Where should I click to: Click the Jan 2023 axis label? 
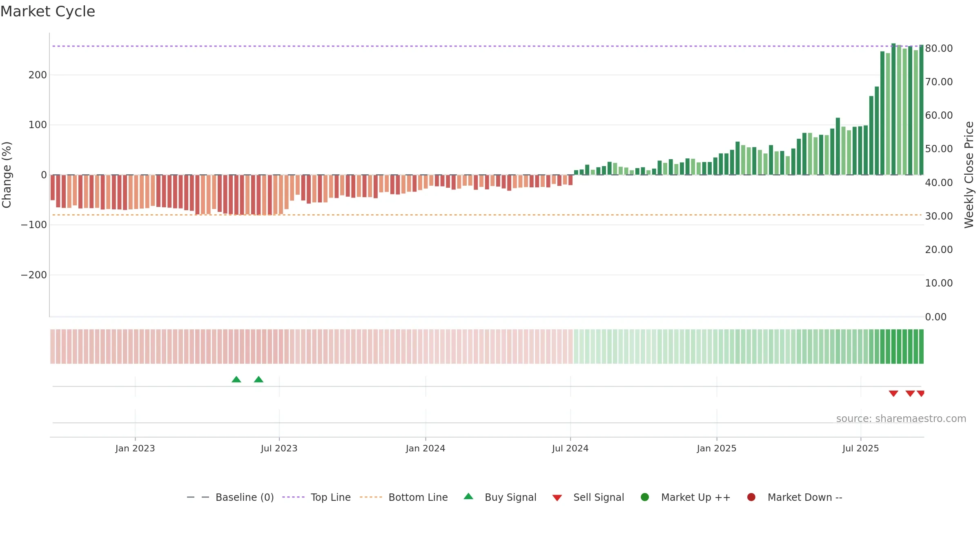click(135, 449)
